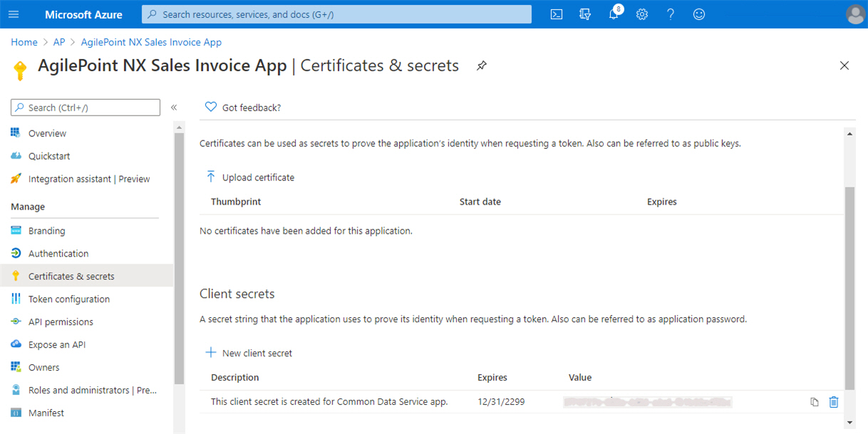868x434 pixels.
Task: Click the main content vertical scrollbar
Action: point(849,289)
